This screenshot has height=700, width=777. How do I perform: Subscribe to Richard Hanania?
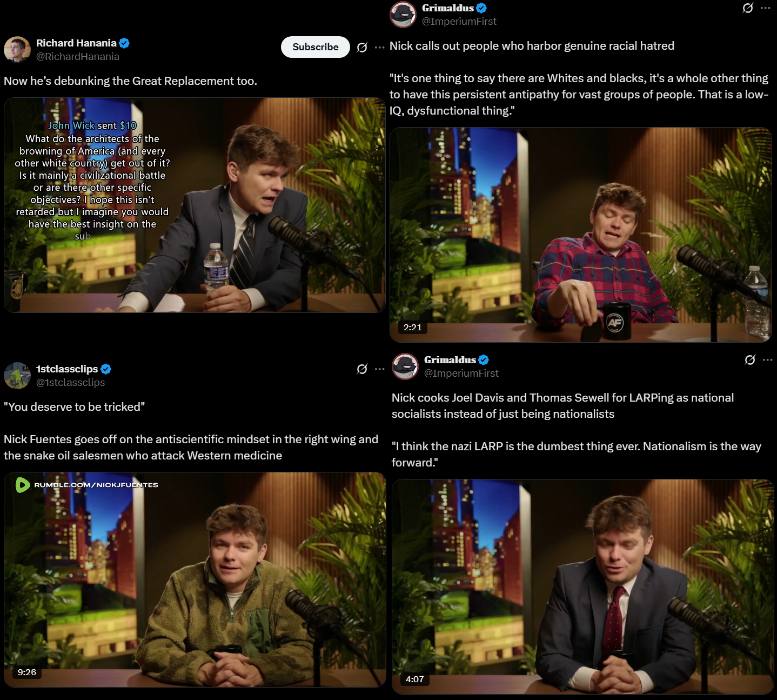[x=316, y=47]
